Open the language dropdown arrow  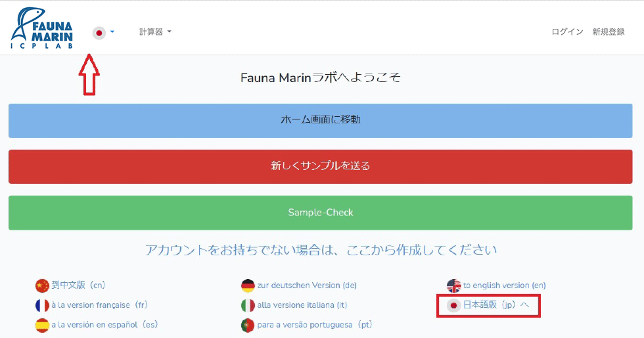coord(112,32)
